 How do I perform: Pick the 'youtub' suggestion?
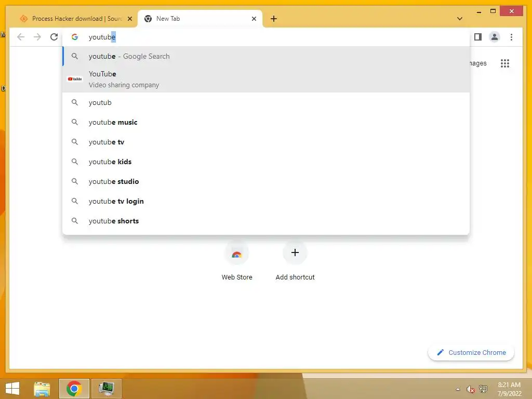(266, 102)
